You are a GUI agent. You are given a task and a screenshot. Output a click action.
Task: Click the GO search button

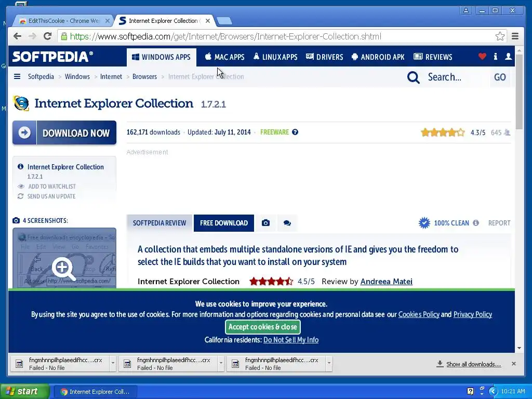(x=500, y=77)
